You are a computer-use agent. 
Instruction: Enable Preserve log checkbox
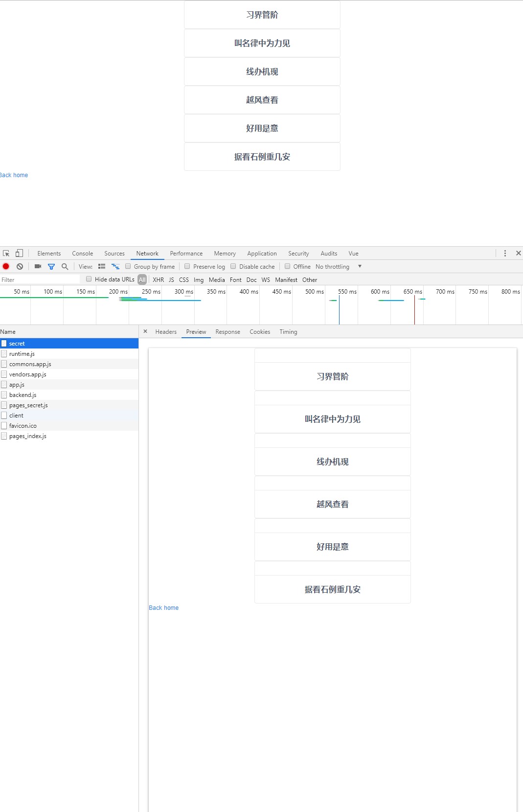pos(187,266)
